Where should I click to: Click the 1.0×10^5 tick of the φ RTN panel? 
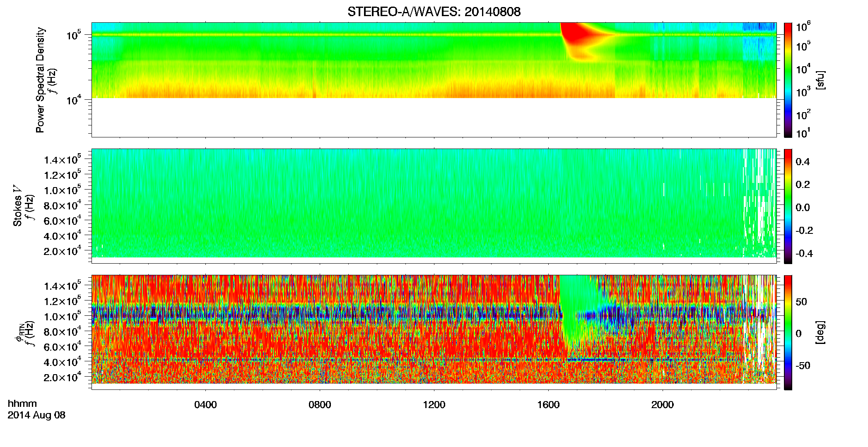(x=63, y=317)
